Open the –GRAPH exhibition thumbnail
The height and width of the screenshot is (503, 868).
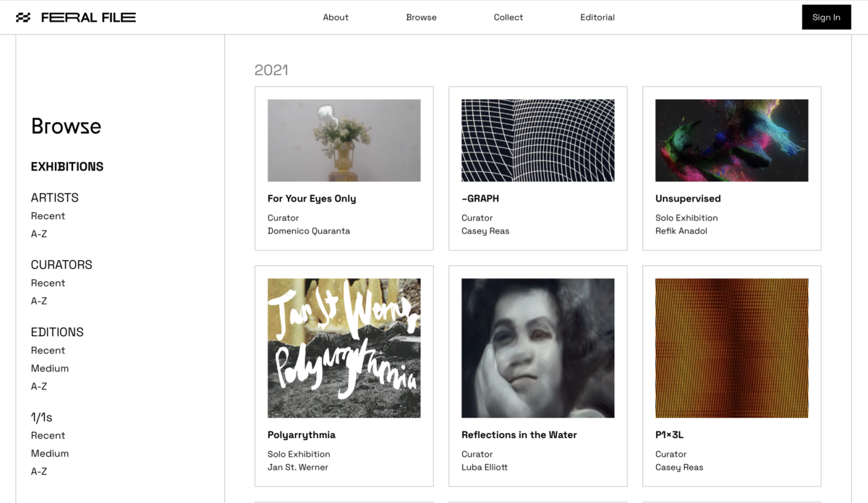pos(538,140)
